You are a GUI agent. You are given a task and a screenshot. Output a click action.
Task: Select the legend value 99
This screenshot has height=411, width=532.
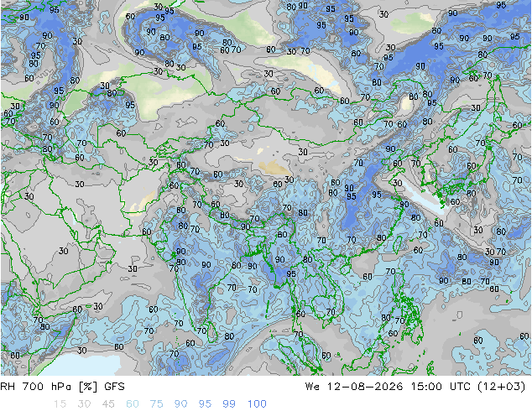click(x=229, y=404)
